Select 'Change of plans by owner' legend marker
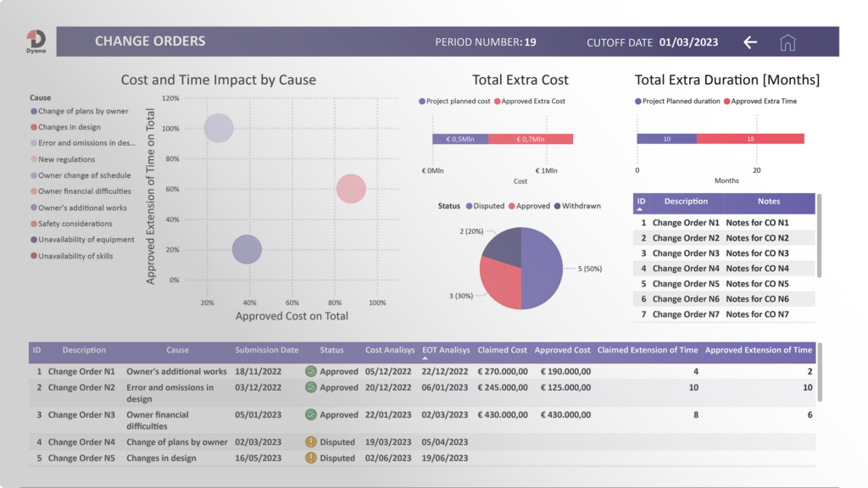The width and height of the screenshot is (868, 488). [34, 111]
